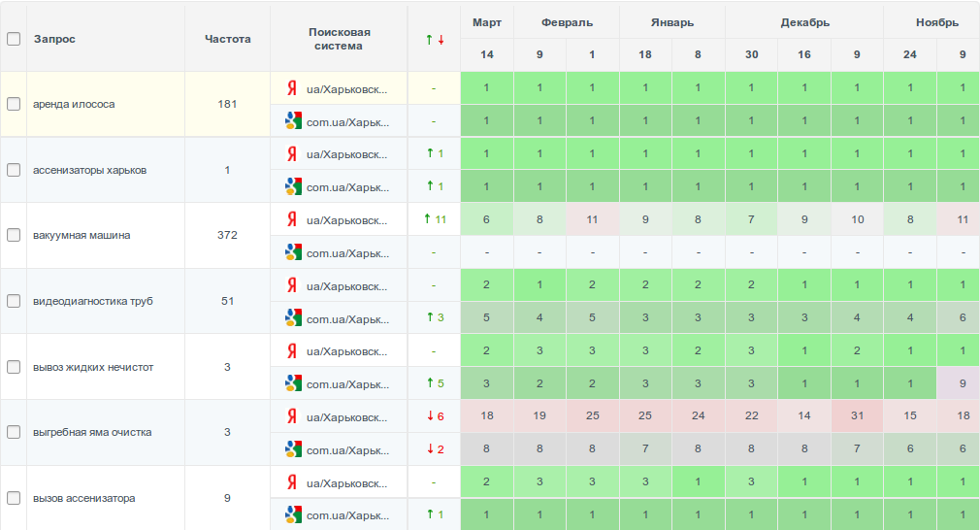Click the Поисковая система column header
The height and width of the screenshot is (530, 980).
(x=340, y=39)
